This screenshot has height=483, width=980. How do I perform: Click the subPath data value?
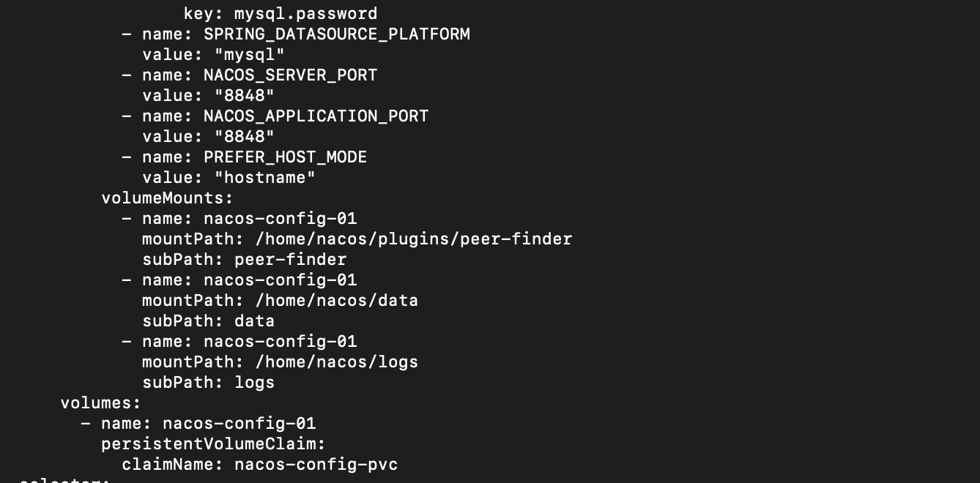(x=254, y=321)
